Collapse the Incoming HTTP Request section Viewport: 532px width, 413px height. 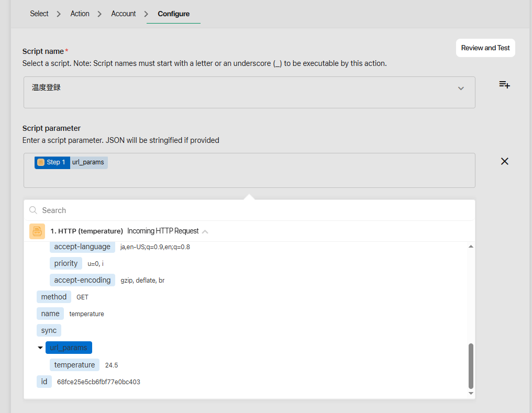click(205, 231)
